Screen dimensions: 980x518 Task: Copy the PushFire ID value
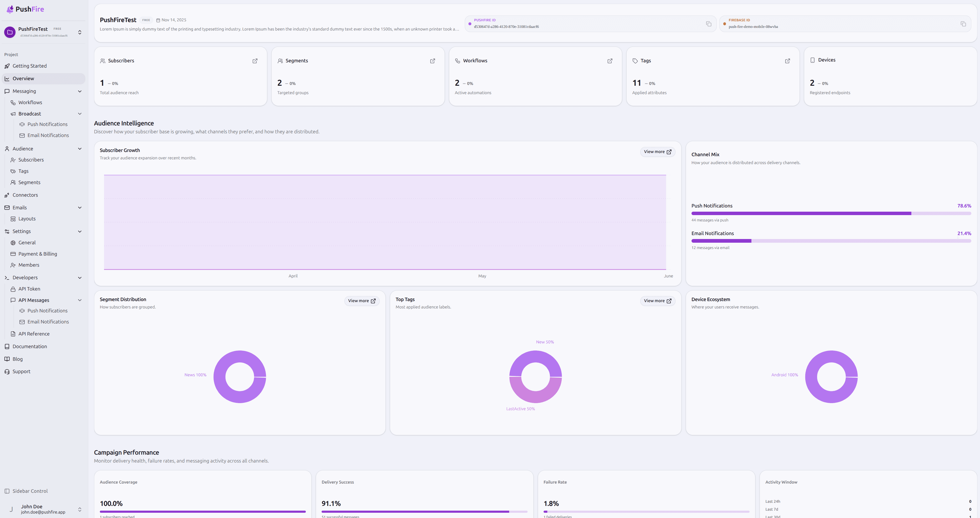point(708,24)
